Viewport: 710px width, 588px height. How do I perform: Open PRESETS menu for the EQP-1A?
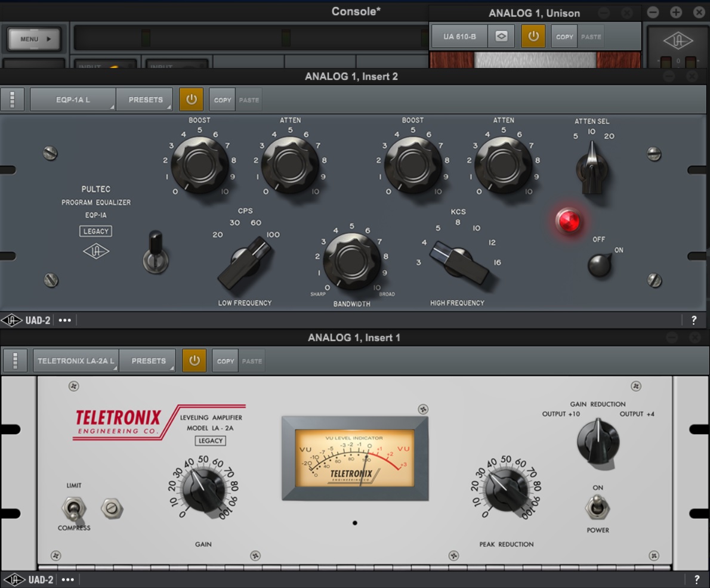coord(145,100)
